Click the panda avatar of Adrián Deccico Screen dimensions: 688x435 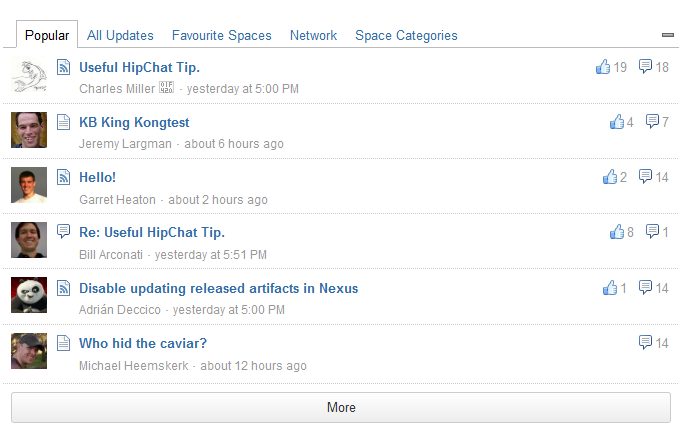point(29,295)
